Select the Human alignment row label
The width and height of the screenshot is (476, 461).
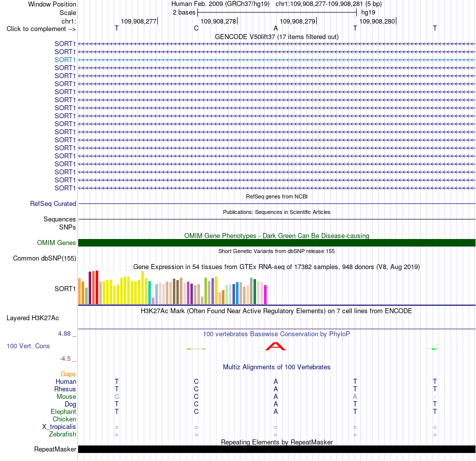coord(66,382)
